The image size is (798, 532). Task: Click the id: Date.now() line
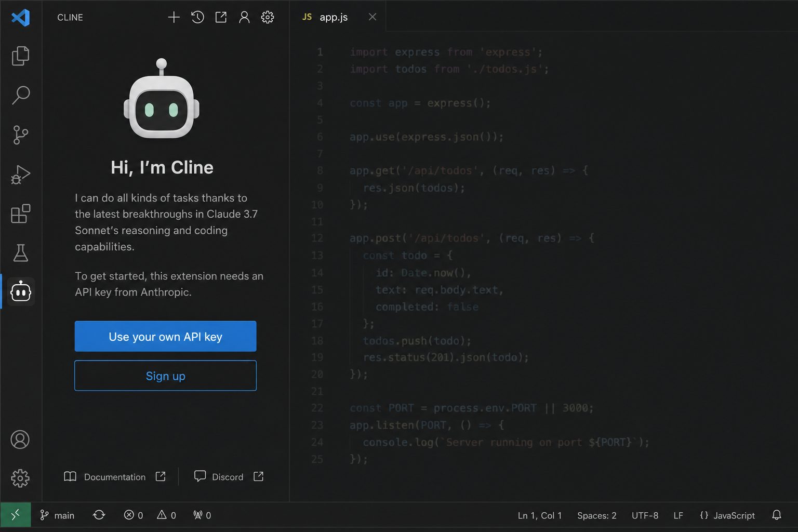click(x=423, y=273)
